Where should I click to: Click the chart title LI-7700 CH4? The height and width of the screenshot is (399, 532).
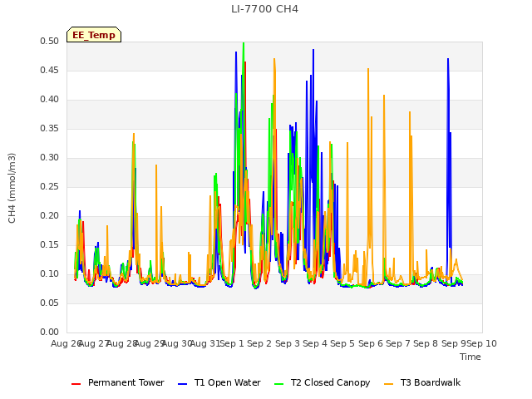(x=264, y=9)
